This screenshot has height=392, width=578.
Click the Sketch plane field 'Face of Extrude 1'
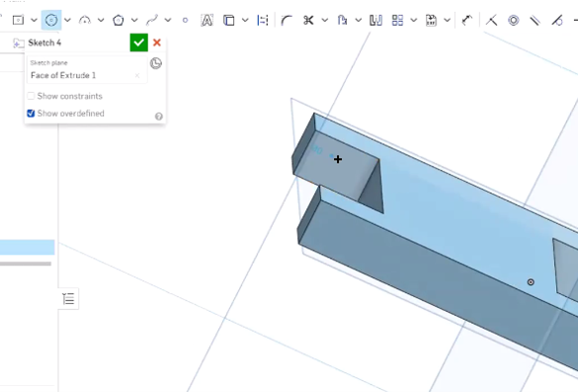click(87, 70)
